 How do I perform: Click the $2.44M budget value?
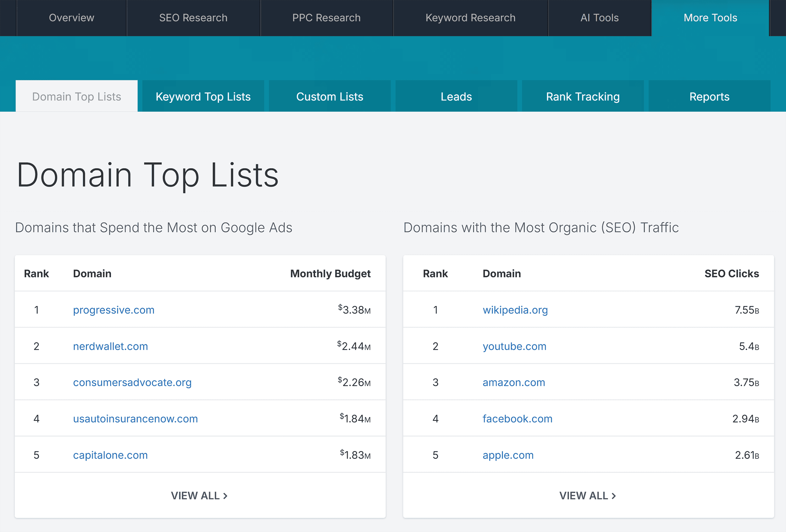(x=354, y=345)
